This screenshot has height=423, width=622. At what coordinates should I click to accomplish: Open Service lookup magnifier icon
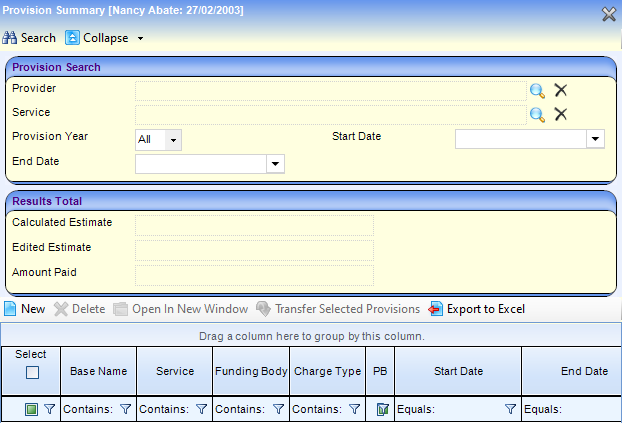click(x=537, y=114)
